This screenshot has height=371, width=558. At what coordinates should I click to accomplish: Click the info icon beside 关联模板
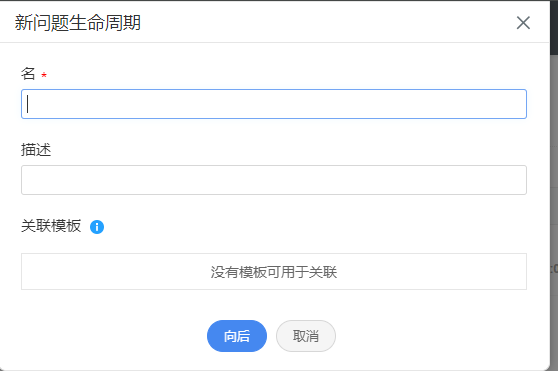click(97, 227)
